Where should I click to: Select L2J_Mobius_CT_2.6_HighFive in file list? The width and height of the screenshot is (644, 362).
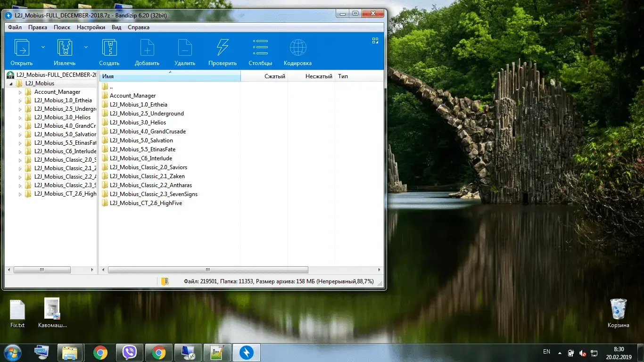pos(146,203)
